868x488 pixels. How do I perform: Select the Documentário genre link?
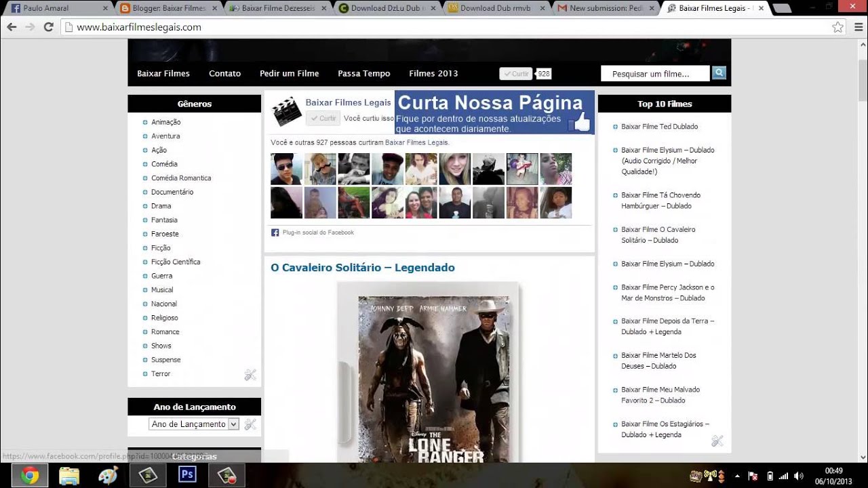click(172, 192)
